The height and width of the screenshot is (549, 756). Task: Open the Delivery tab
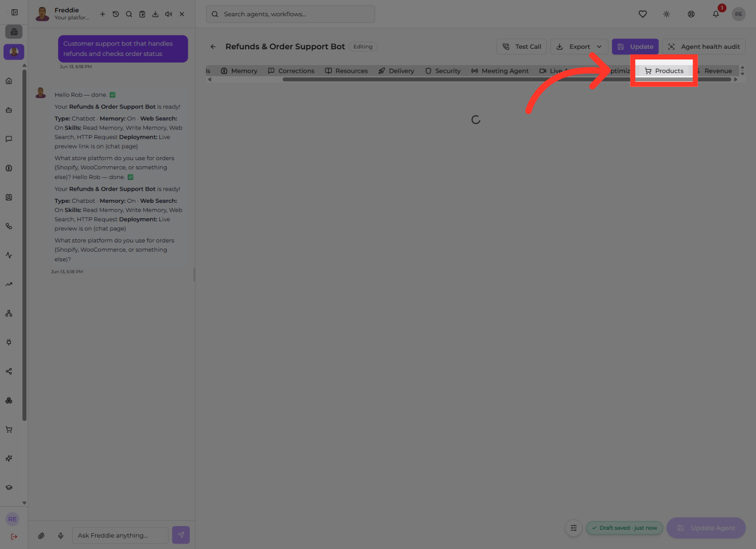[x=396, y=71]
